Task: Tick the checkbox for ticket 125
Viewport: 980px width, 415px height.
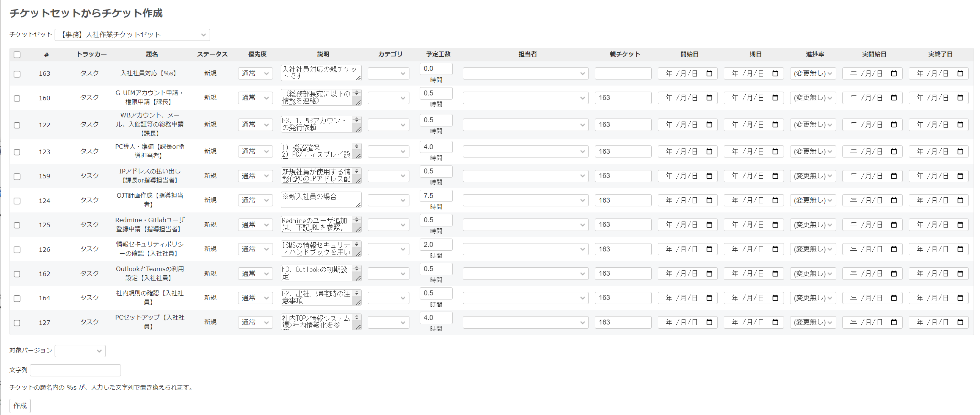Action: tap(17, 225)
